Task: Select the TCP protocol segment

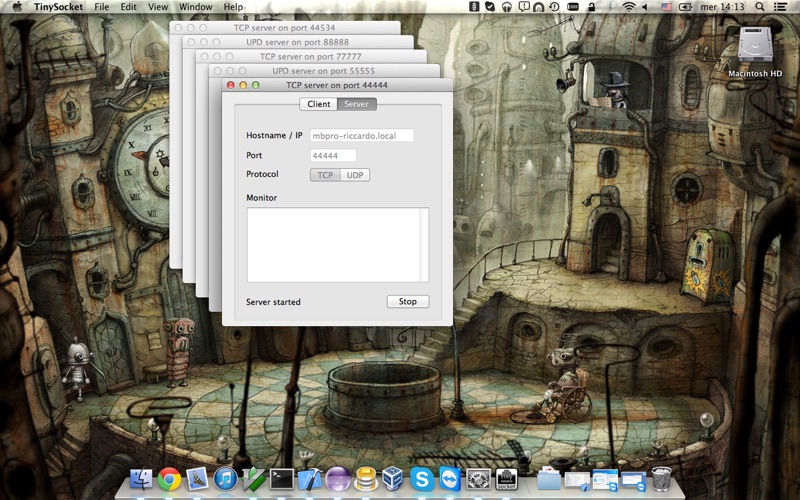Action: pyautogui.click(x=325, y=175)
